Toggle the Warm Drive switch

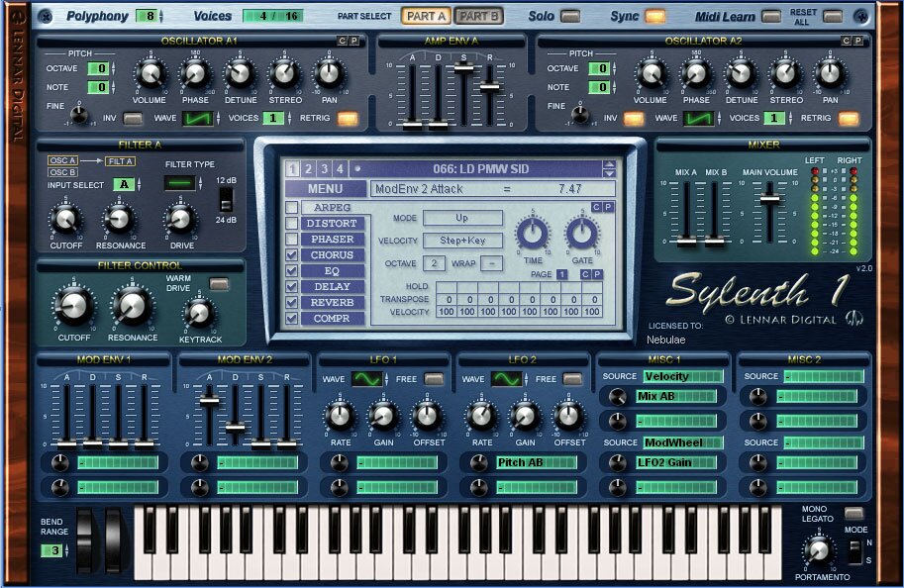(219, 284)
